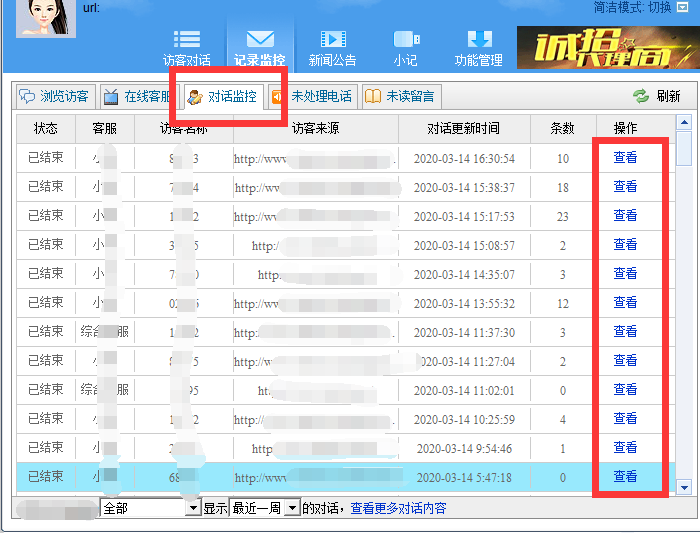Open the 记录监控 envelope icon
This screenshot has width=700, height=533.
(260, 39)
